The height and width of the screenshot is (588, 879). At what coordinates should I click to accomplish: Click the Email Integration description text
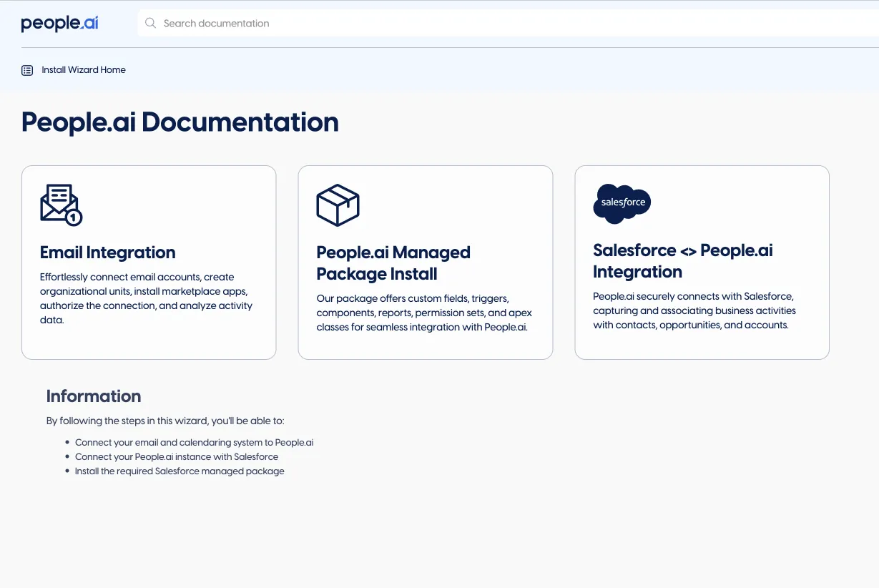(147, 298)
